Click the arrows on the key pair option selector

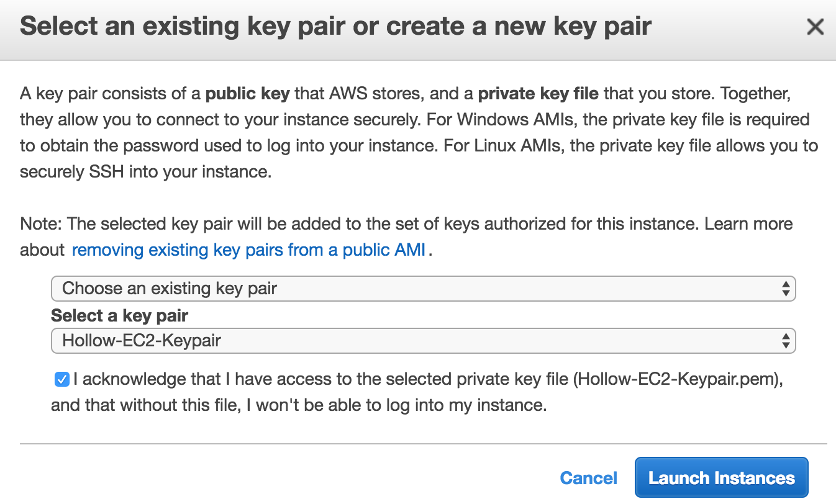coord(786,289)
